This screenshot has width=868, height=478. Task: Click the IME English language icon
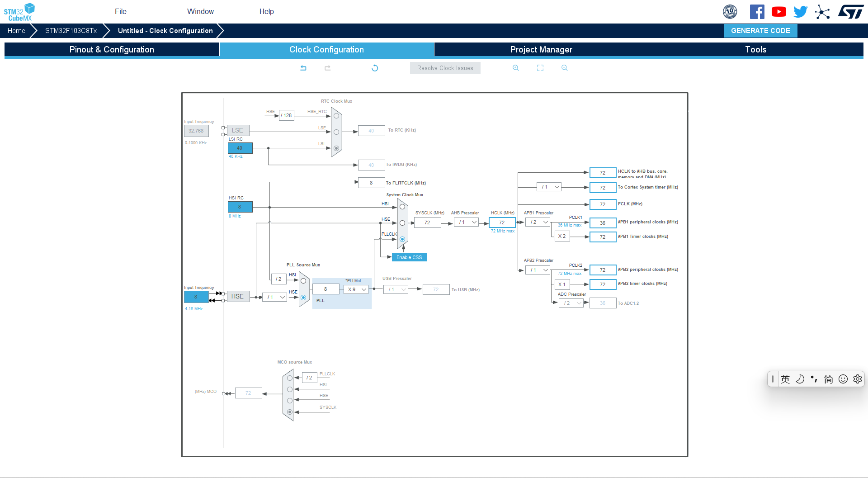coord(785,379)
